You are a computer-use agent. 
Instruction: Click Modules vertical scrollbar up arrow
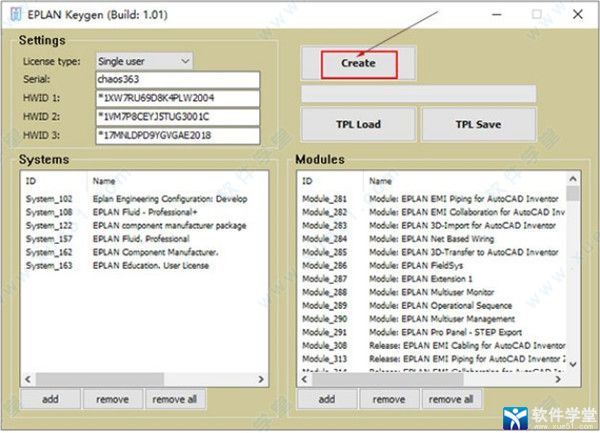click(x=573, y=179)
